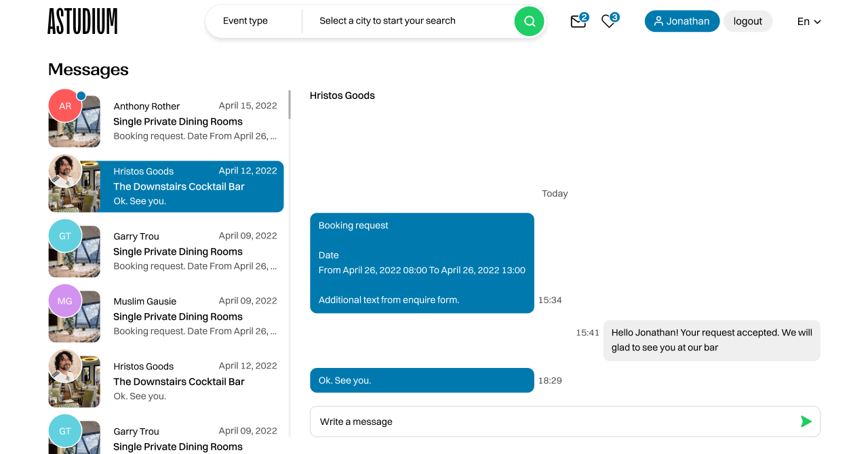Open favorites via the heart icon
The image size is (868, 454).
point(608,22)
